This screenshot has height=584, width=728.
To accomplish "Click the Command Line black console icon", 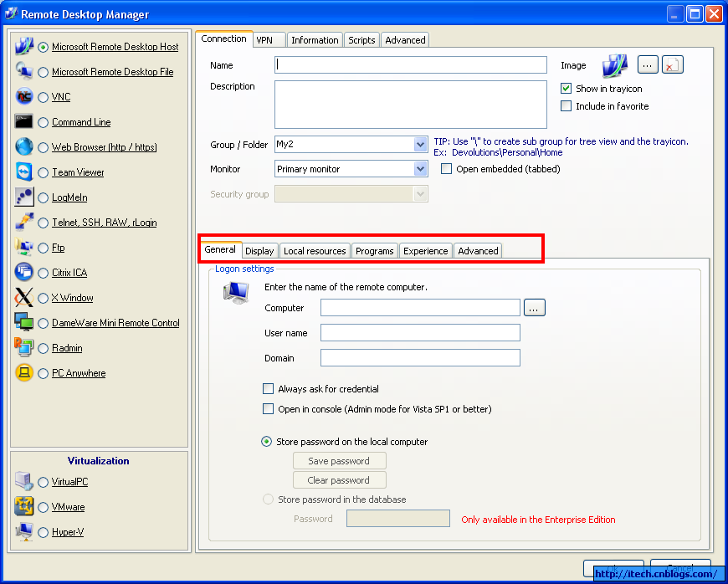I will (x=24, y=121).
